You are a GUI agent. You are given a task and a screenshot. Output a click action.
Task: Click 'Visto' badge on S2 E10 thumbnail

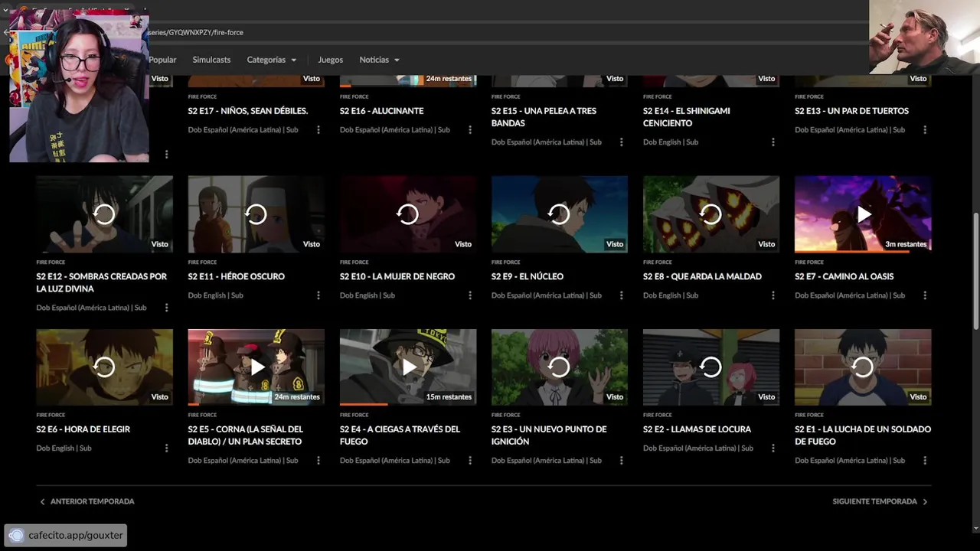(463, 244)
